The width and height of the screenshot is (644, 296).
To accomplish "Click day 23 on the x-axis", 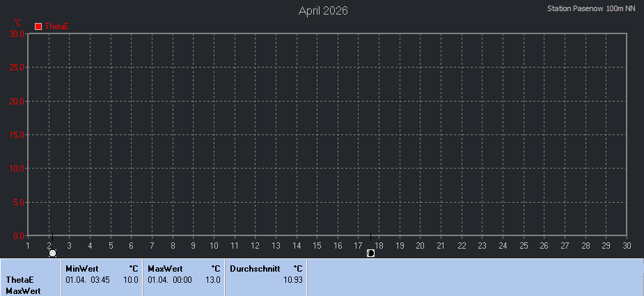I will coord(482,245).
